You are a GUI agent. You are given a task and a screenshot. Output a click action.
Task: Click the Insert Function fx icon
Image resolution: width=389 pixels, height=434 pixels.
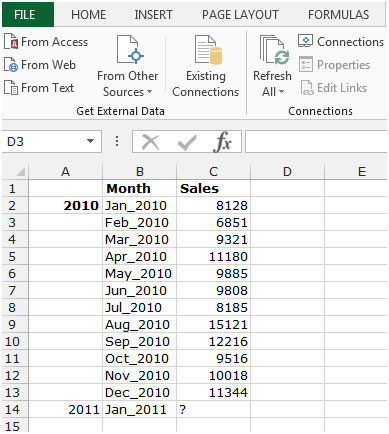[x=222, y=142]
